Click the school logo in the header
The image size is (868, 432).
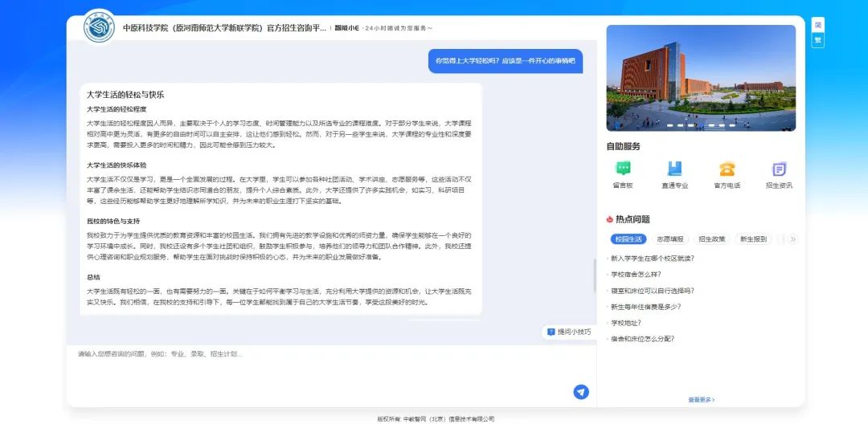[x=100, y=28]
